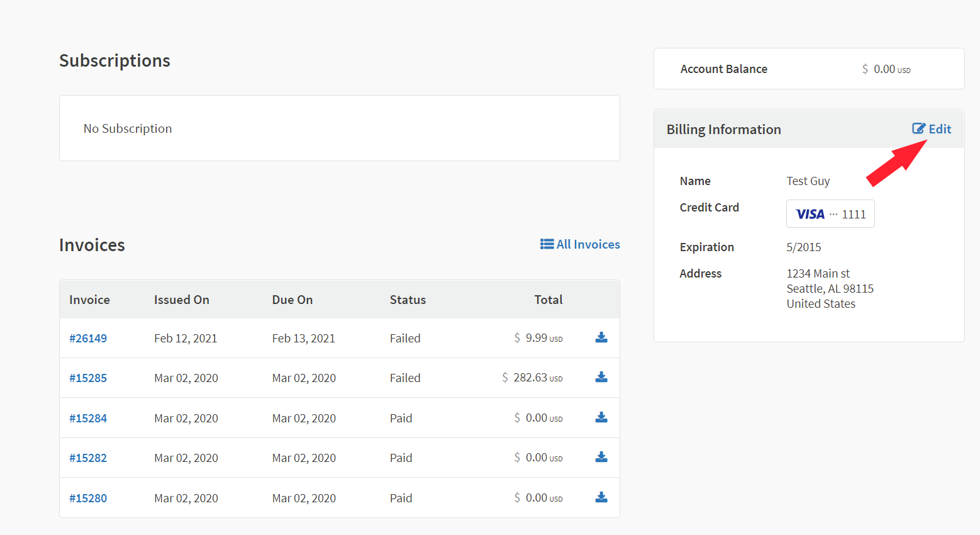Click the Credit Card label
The width and height of the screenshot is (980, 535).
(710, 208)
